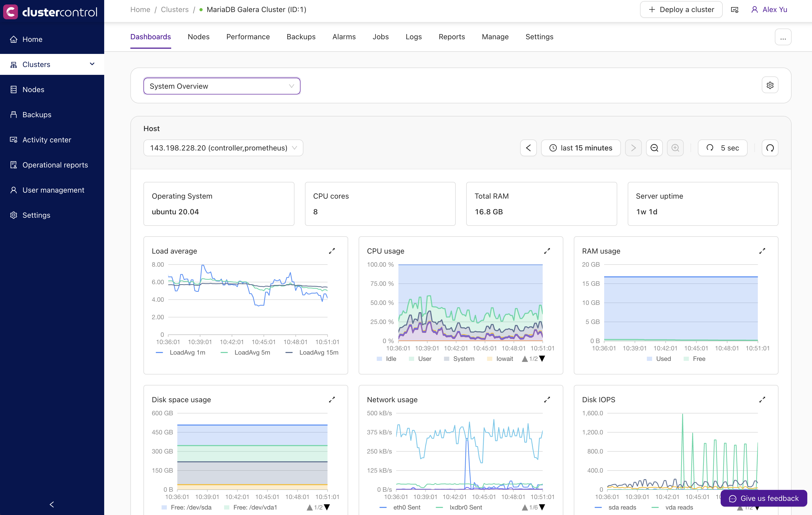Switch to the Nodes tab
812x515 pixels.
pos(199,37)
